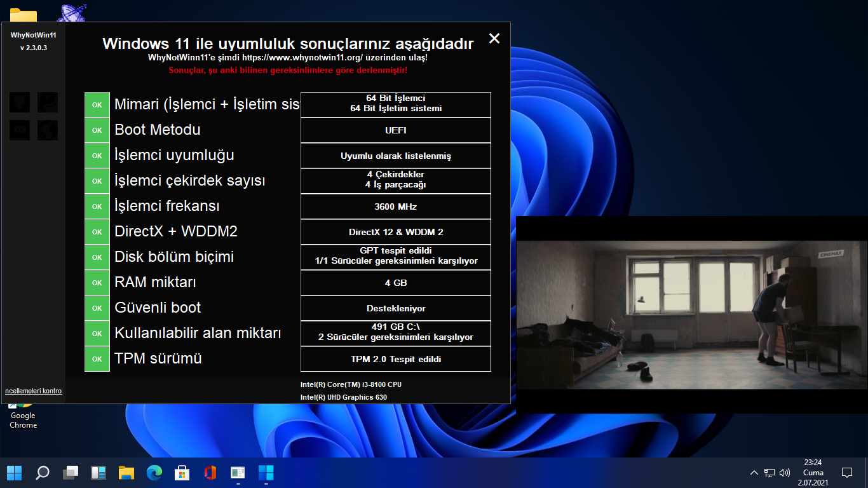
Task: Switch to the WhyNotWin11 taskbar icon
Action: coord(266,473)
